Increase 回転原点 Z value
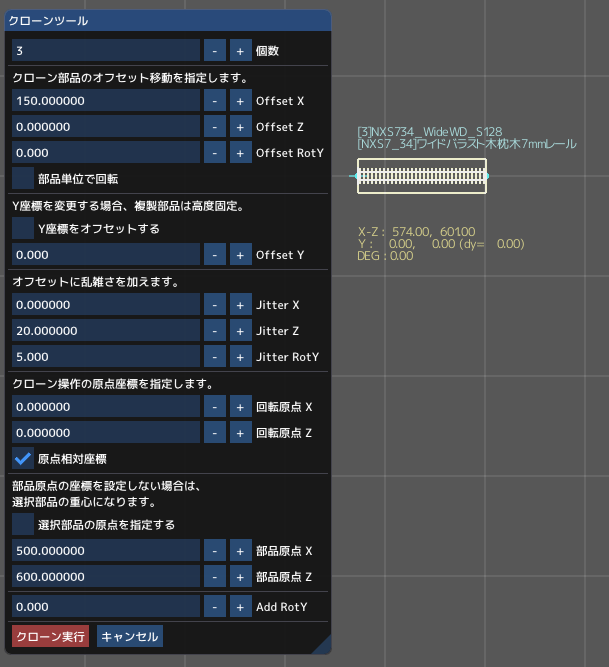Viewport: 609px width, 667px height. tap(241, 433)
